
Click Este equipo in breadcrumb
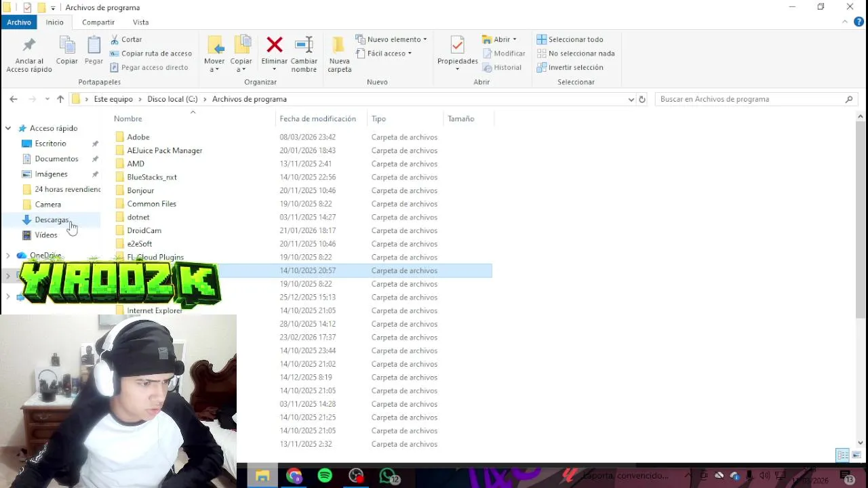pos(113,99)
